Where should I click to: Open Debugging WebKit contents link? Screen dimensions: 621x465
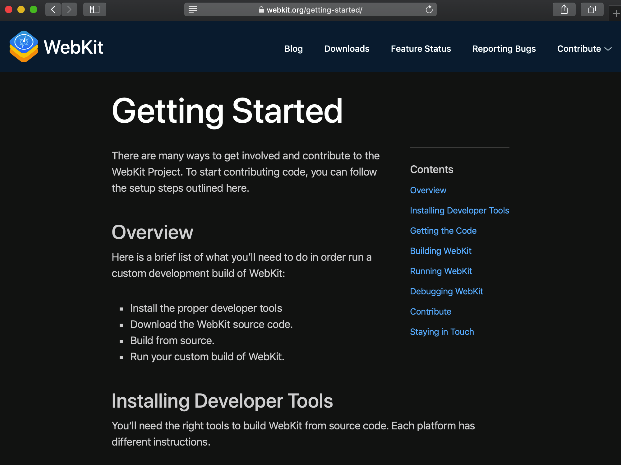446,291
